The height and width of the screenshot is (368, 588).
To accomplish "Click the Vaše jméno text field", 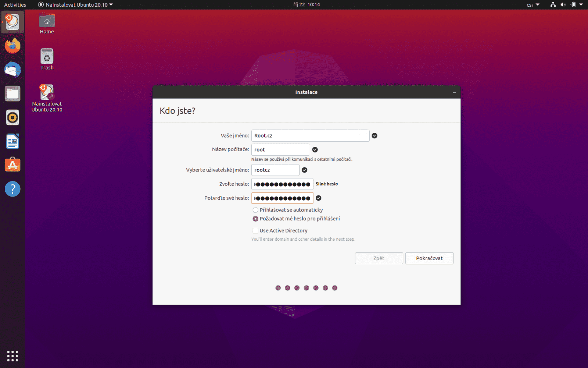I will [x=310, y=135].
